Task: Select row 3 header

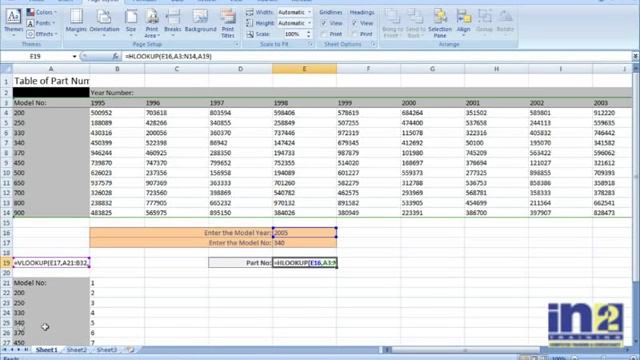Action: pyautogui.click(x=6, y=103)
